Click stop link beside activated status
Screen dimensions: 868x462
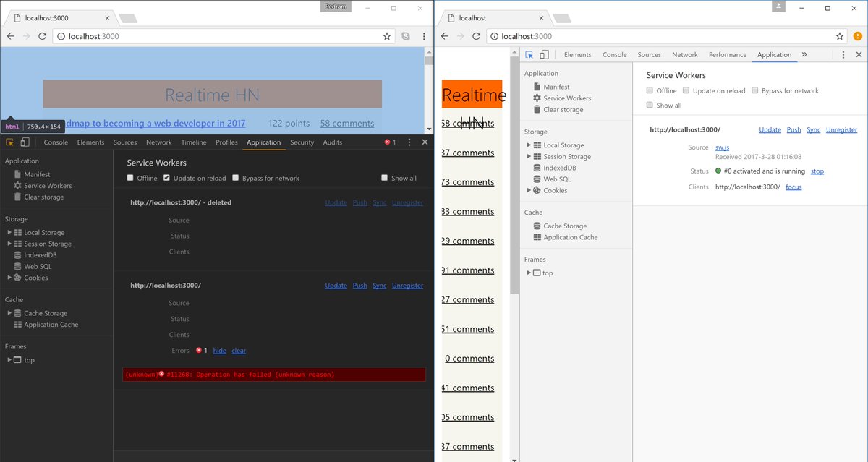point(817,171)
